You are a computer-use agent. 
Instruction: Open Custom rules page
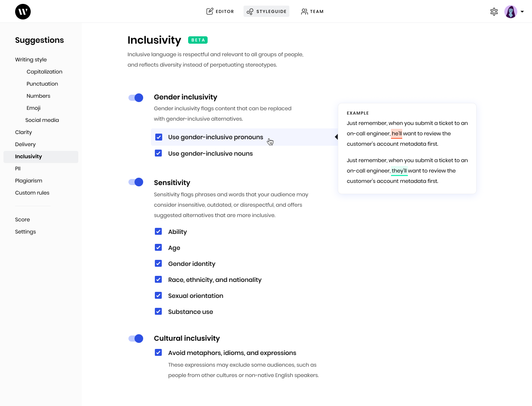pyautogui.click(x=32, y=193)
